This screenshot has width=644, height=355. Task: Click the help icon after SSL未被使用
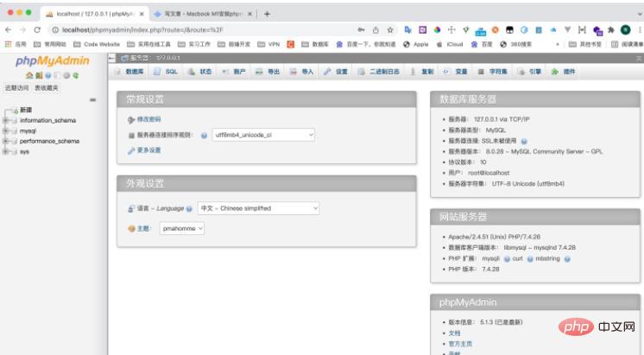click(524, 142)
